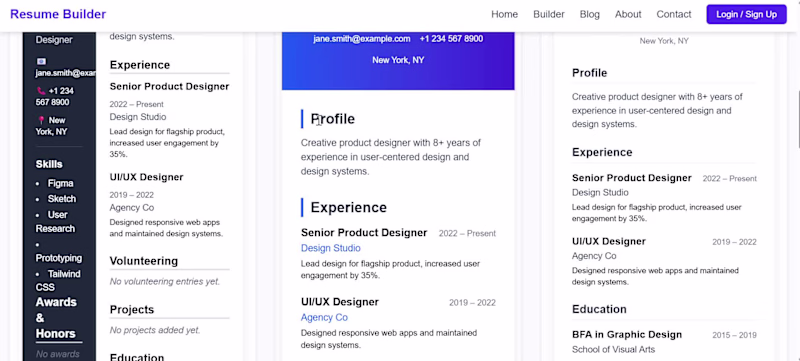Viewport: 800px width, 361px height.
Task: Click the envelope email icon in dark sidebar
Action: click(41, 61)
